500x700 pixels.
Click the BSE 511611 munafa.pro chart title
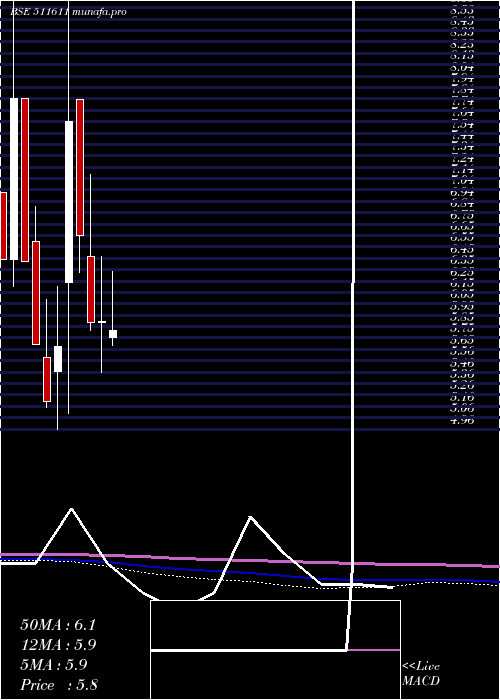coord(68,12)
